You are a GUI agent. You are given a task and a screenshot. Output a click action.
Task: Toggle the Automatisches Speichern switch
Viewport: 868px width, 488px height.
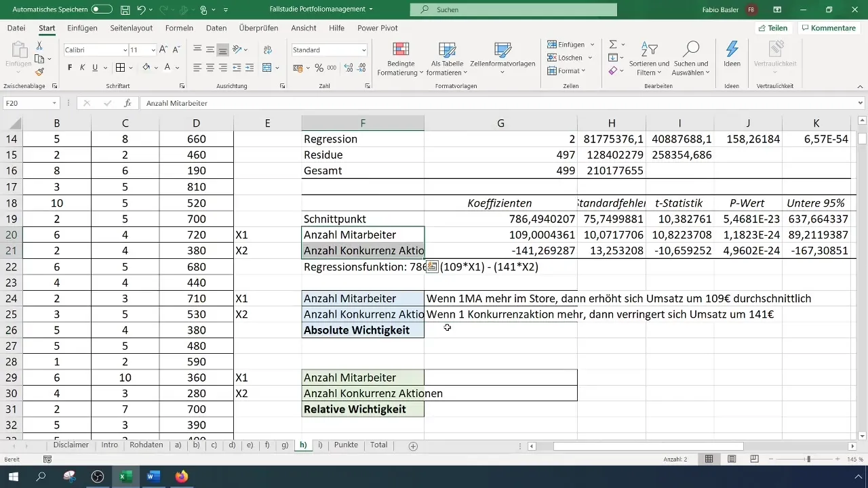(x=102, y=9)
